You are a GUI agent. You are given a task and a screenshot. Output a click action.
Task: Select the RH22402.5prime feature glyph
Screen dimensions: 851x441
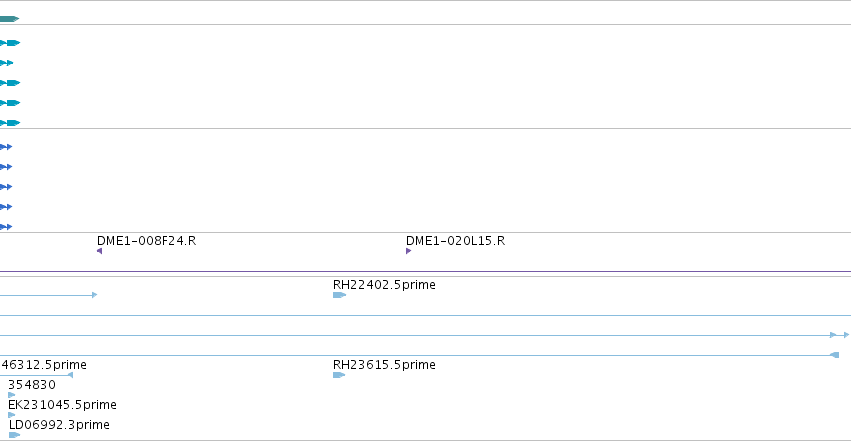pos(339,295)
